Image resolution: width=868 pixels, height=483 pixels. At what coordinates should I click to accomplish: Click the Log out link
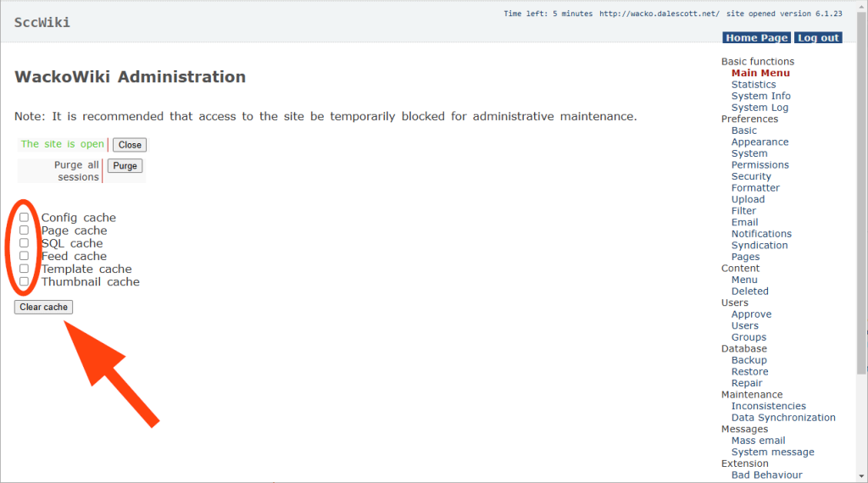tap(818, 38)
